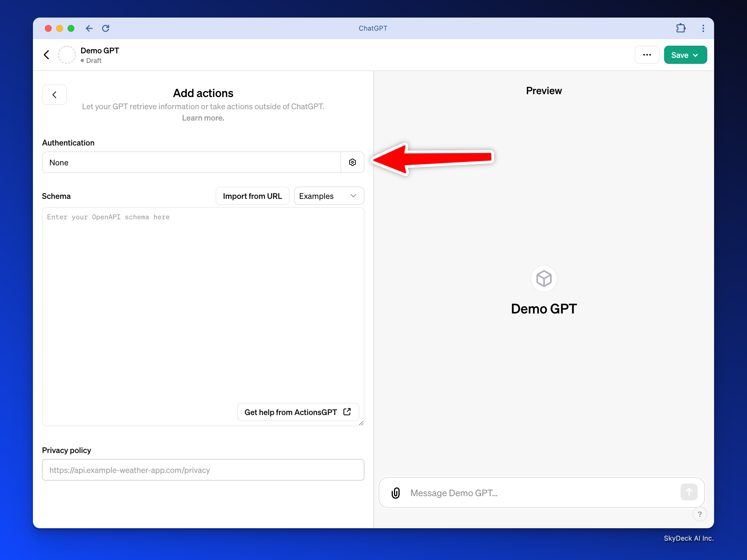Reload the page with refresh icon
Screen dimensions: 747x560
pyautogui.click(x=106, y=28)
